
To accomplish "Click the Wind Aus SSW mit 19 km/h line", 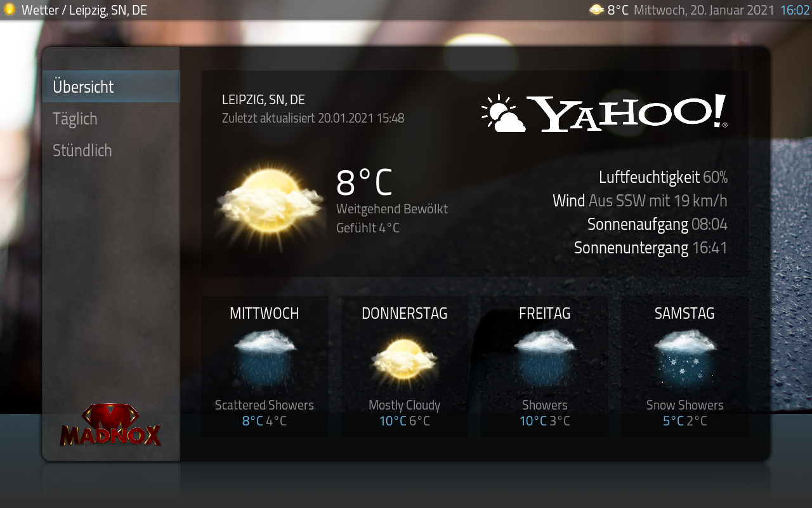I will 639,201.
